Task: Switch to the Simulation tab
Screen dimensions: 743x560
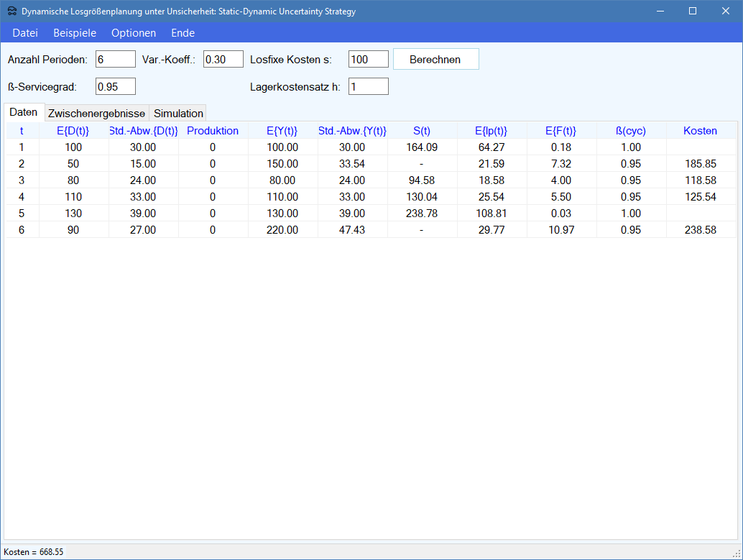Action: tap(178, 114)
